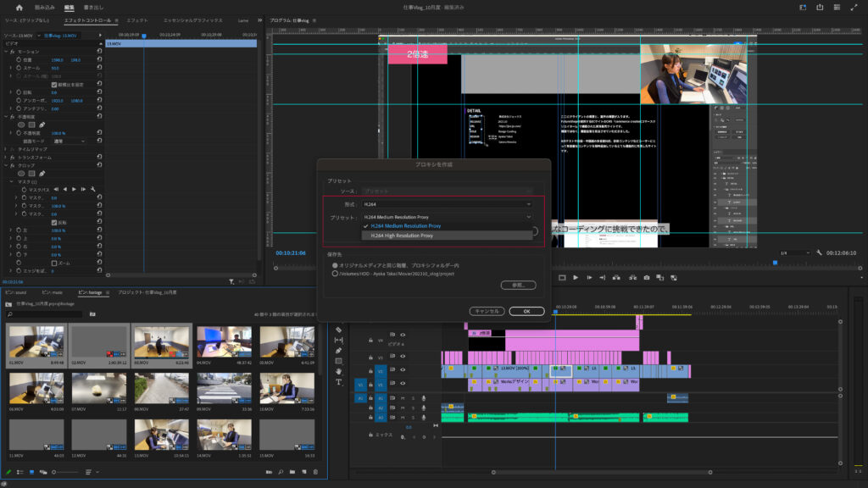
Task: Choose H.264 Medium Resolution Proxy preset
Action: (448, 225)
